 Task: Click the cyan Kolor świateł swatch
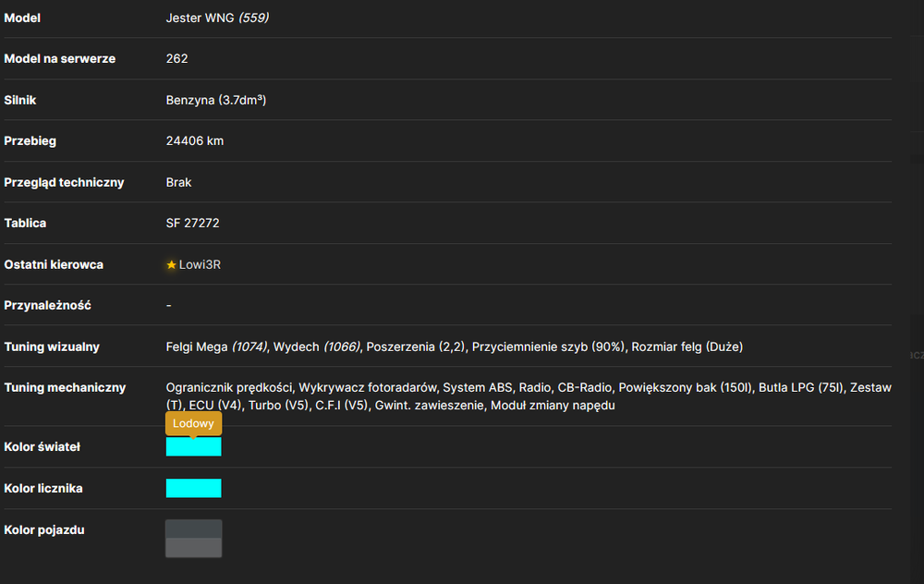(x=194, y=446)
